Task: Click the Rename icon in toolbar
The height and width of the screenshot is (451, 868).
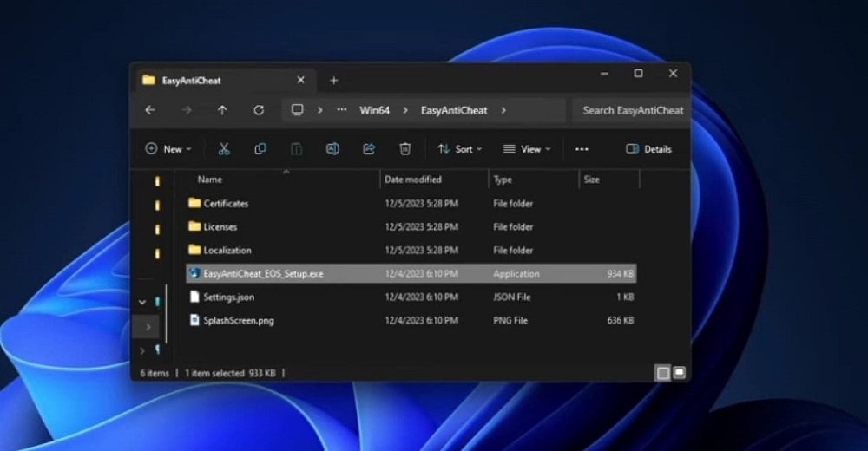Action: (x=332, y=149)
